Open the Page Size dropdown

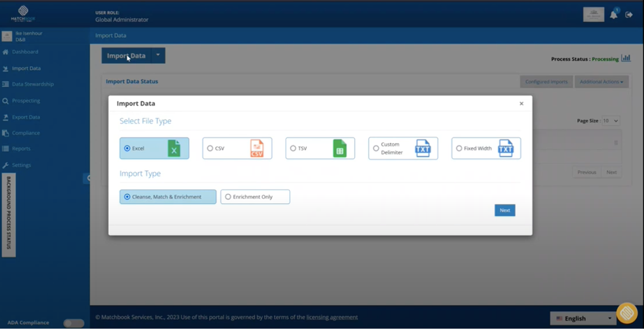611,121
